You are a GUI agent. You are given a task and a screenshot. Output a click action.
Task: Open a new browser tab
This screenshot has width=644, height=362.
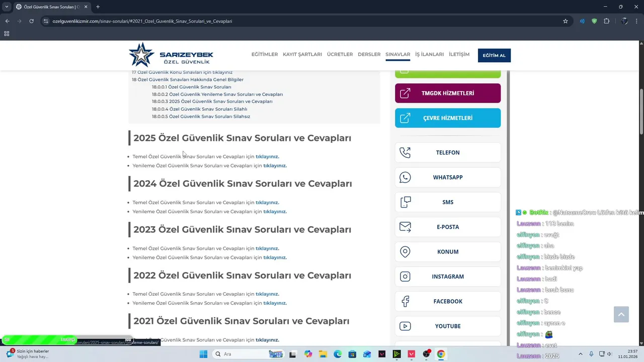pyautogui.click(x=98, y=7)
